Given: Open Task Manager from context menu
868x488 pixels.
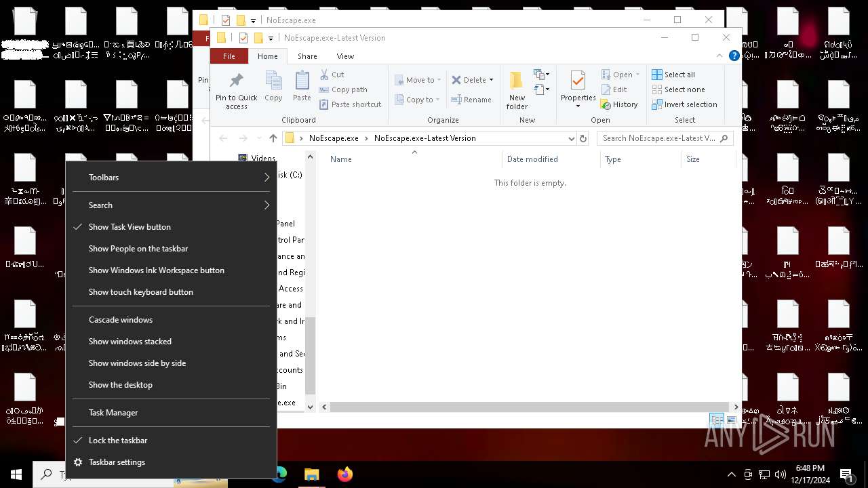Looking at the screenshot, I should [x=171, y=413].
